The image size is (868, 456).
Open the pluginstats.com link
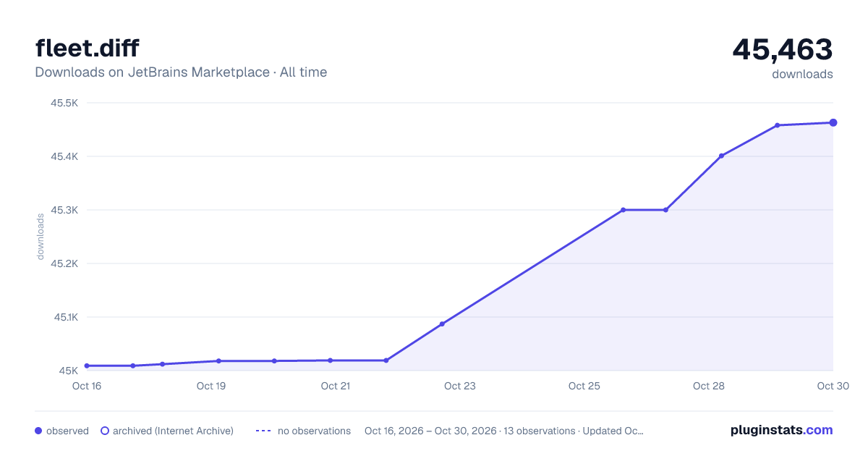pos(781,430)
